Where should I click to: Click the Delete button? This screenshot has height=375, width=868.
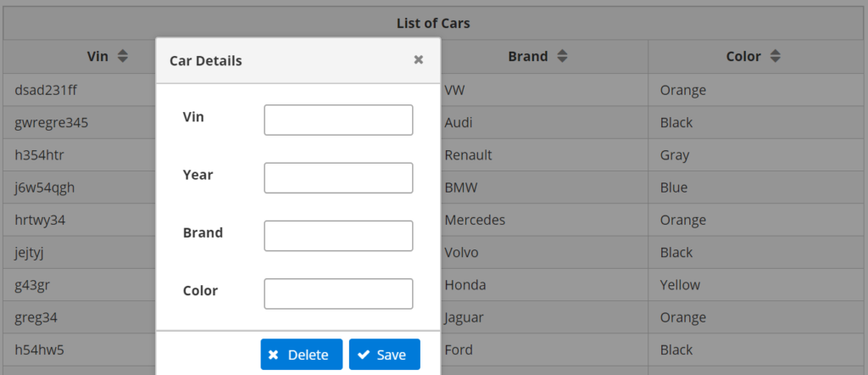(x=302, y=355)
